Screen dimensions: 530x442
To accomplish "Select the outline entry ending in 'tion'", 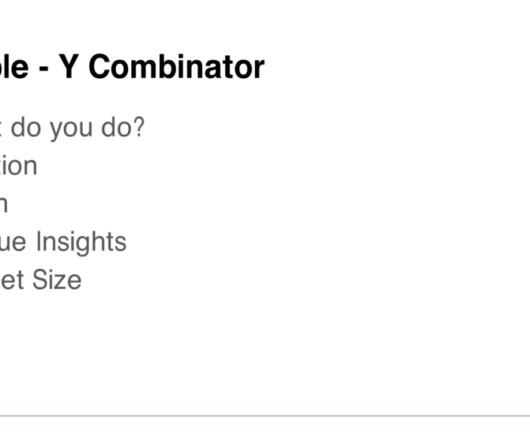I will pos(18,166).
